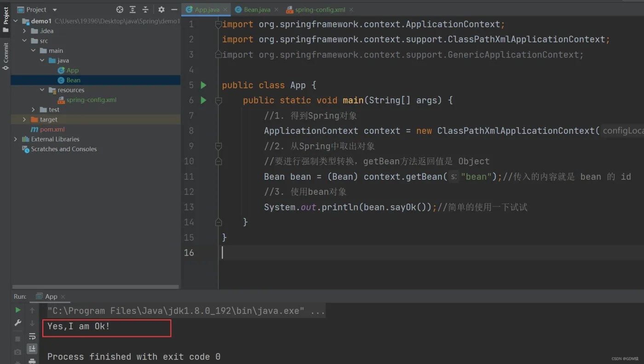This screenshot has width=644, height=364.
Task: Toggle the fold marker at the main method line
Action: point(218,100)
